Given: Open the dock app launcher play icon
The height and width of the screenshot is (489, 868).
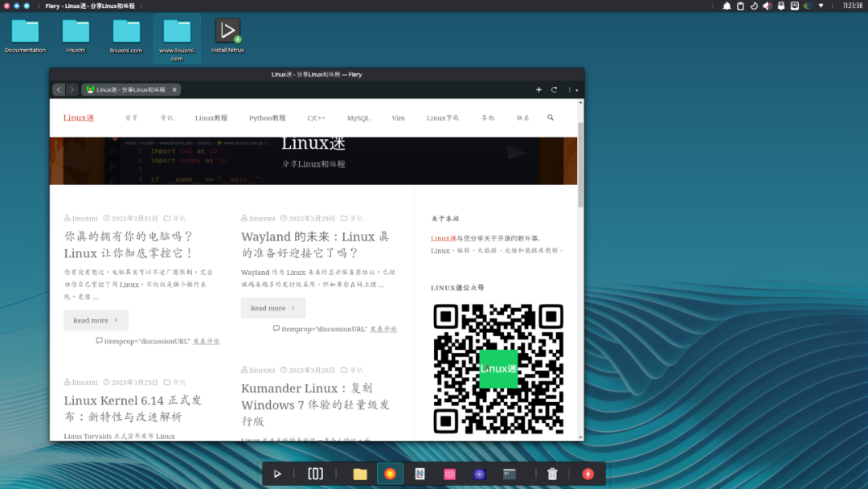Looking at the screenshot, I should 277,474.
